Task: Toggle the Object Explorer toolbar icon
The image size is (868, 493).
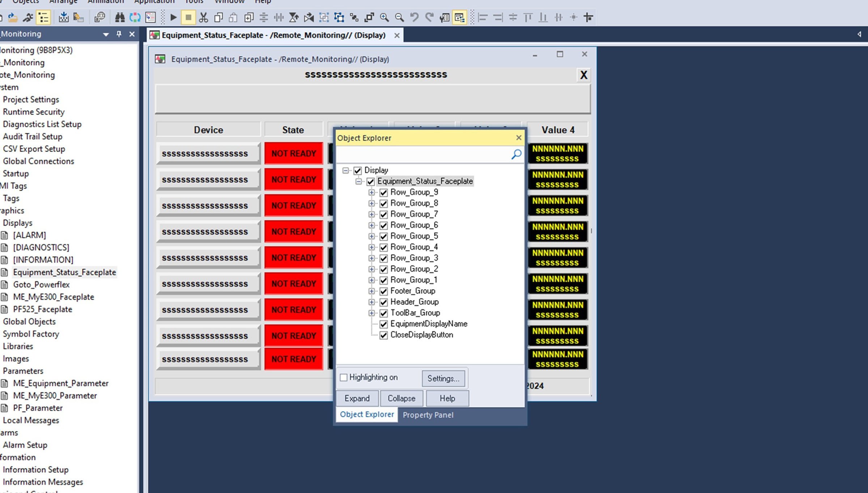Action: tap(460, 17)
